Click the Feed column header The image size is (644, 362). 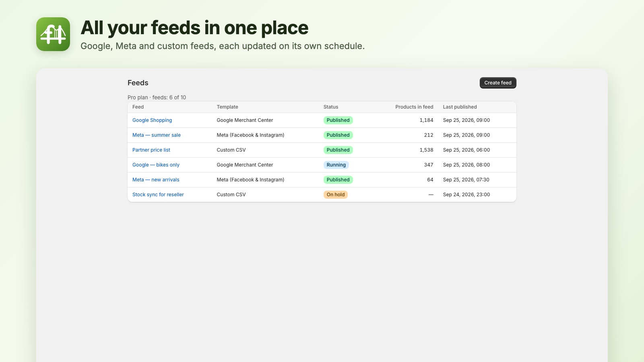(x=138, y=107)
